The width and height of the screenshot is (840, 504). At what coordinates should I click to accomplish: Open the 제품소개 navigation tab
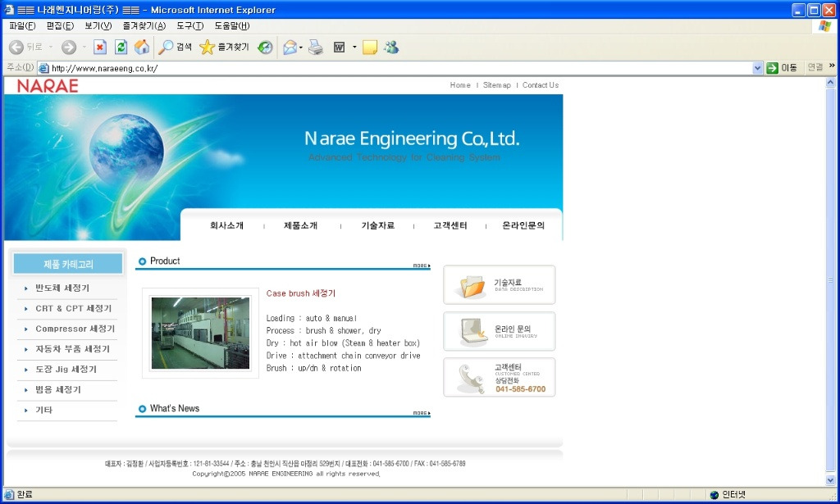(x=300, y=226)
